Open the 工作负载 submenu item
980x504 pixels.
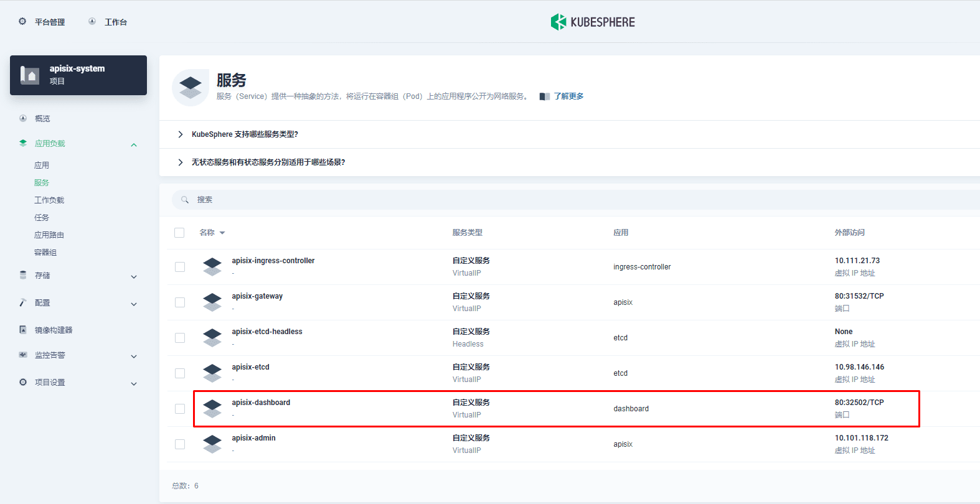pyautogui.click(x=49, y=200)
